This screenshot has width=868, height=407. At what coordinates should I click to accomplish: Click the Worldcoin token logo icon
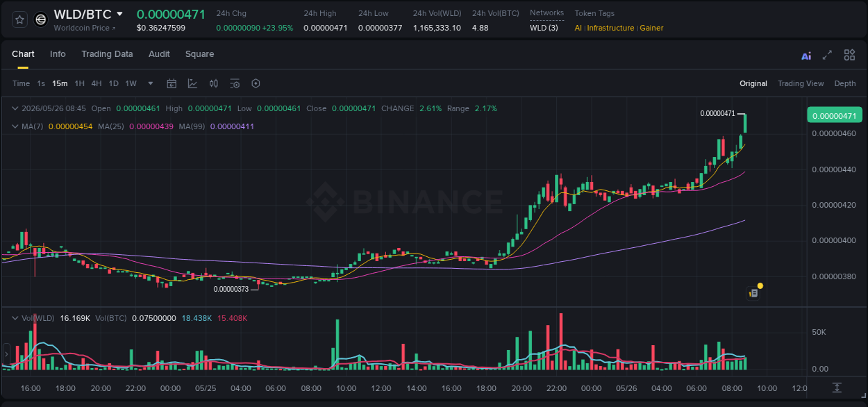point(41,19)
